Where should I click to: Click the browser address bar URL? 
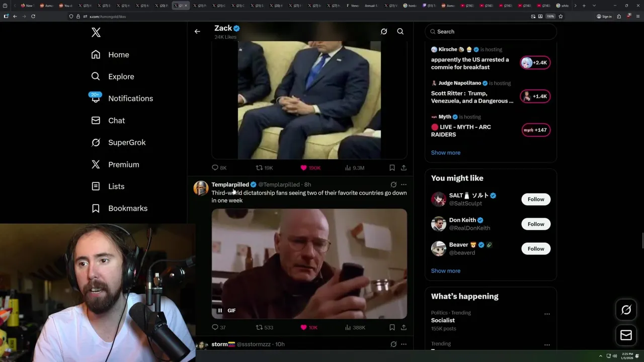[x=108, y=17]
